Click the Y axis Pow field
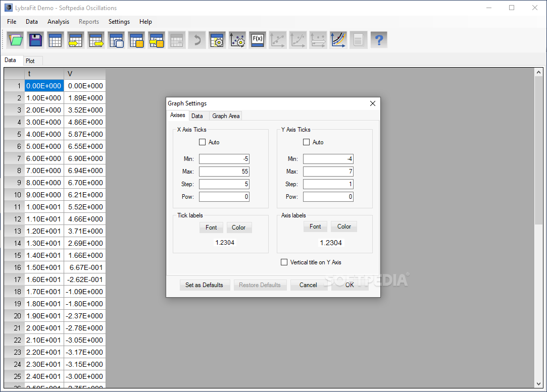547x392 pixels. point(328,197)
